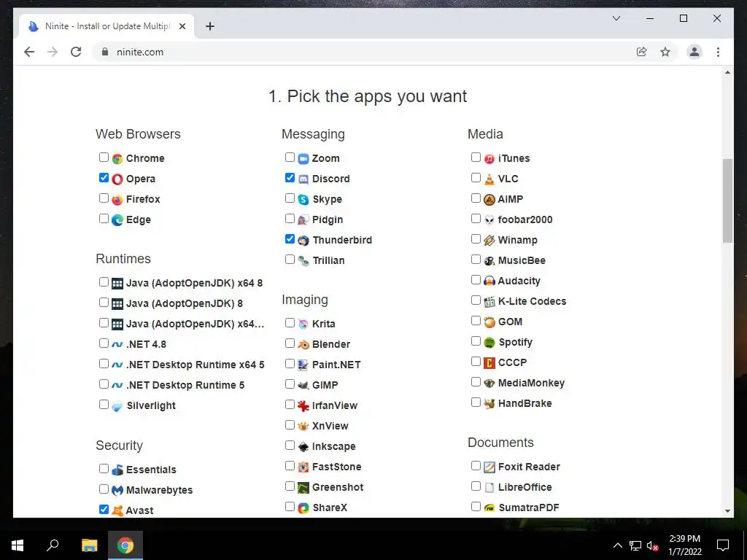Click the Edge logo icon
The height and width of the screenshot is (560, 747).
click(x=117, y=220)
